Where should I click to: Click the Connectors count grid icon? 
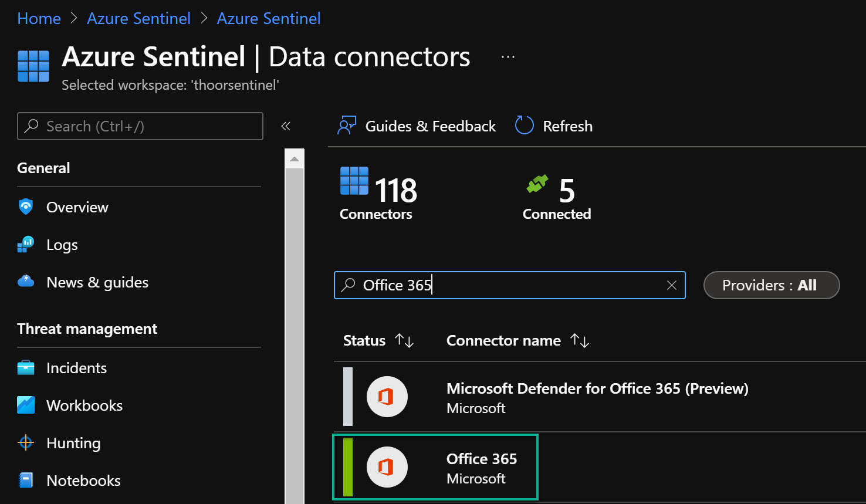point(354,181)
